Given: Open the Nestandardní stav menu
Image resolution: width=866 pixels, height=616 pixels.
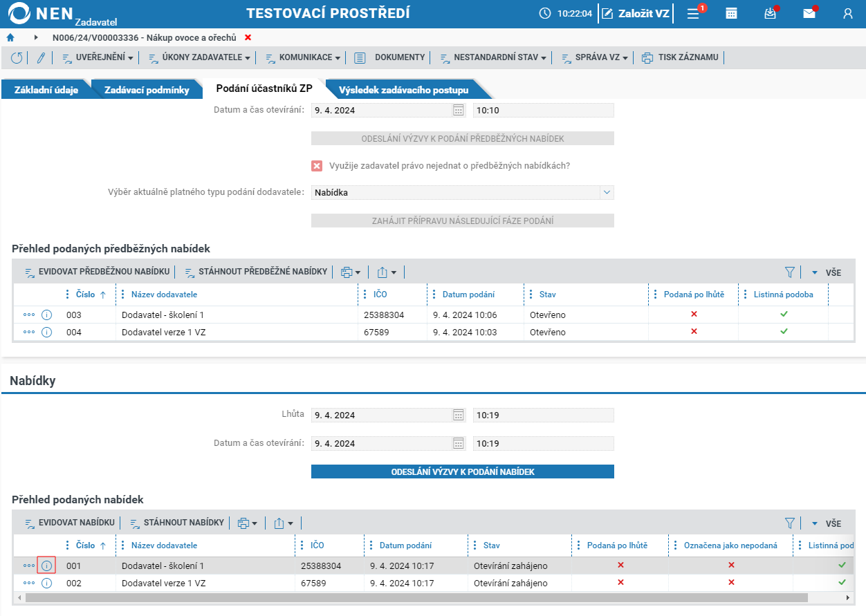Looking at the screenshot, I should pos(492,58).
